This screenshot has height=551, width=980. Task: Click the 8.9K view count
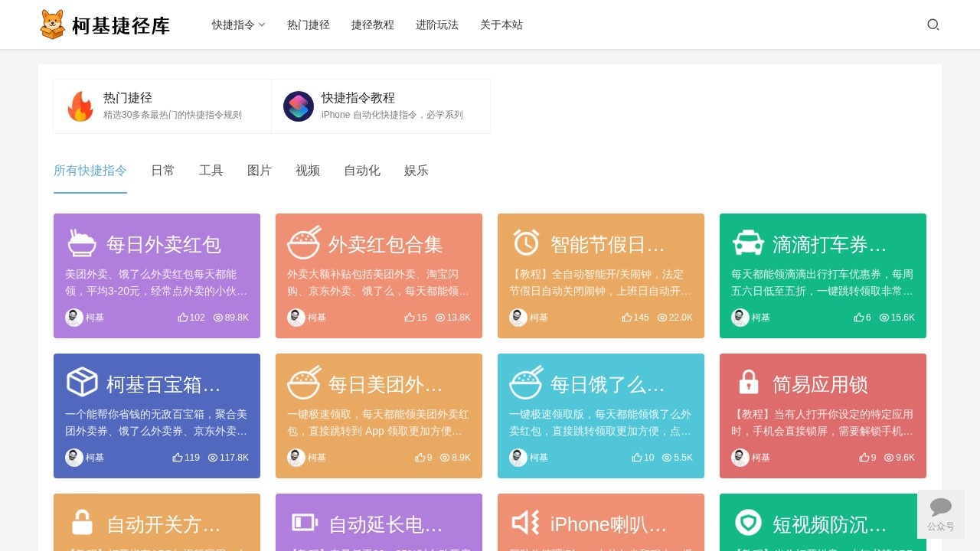[461, 458]
